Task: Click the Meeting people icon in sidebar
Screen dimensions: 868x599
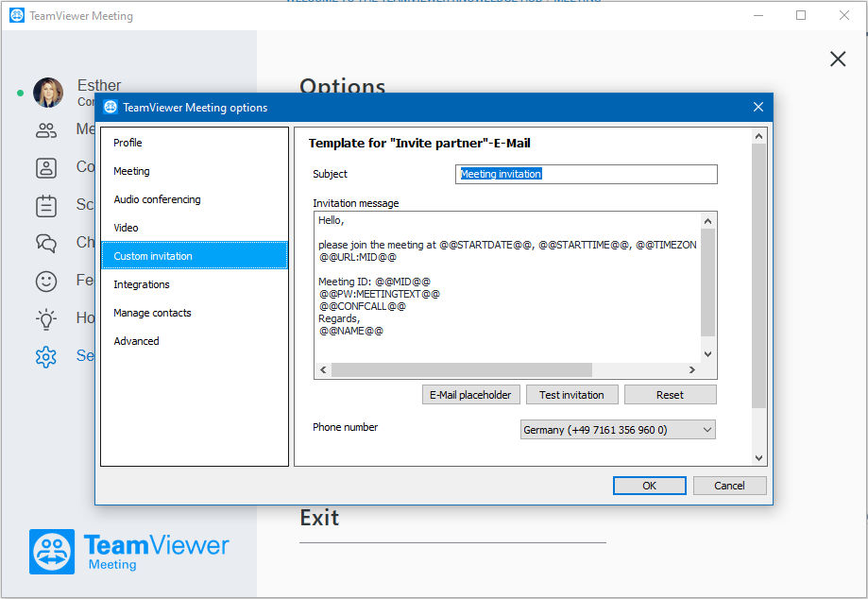Action: click(x=46, y=130)
